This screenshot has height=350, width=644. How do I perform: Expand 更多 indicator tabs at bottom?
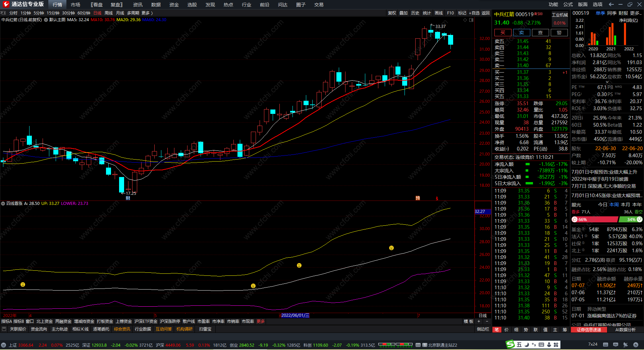(261, 321)
